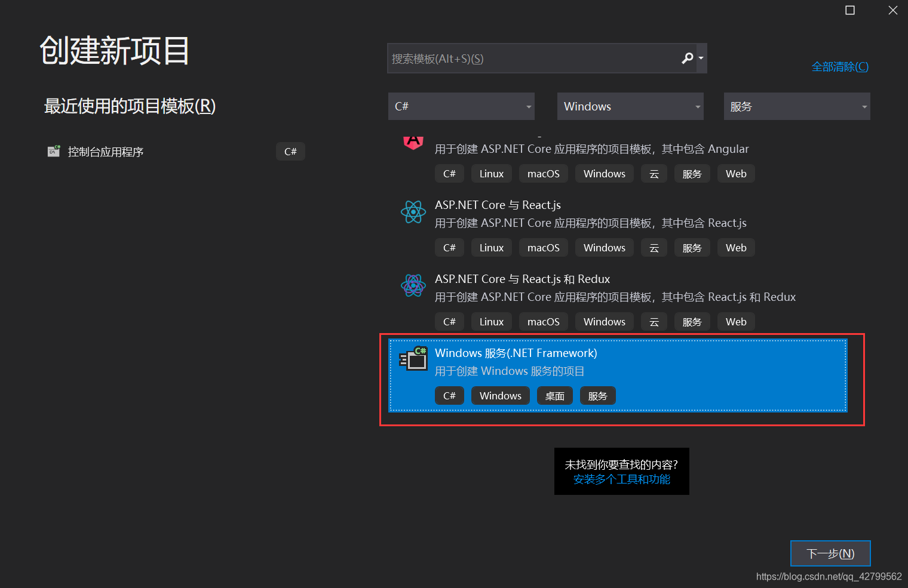Select the 控制台应用程序 recent template
Screen dimensions: 908x588
[176, 152]
